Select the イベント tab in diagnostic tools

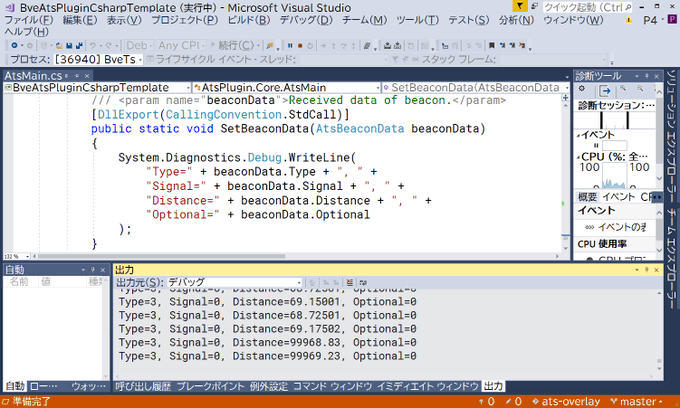[x=618, y=197]
